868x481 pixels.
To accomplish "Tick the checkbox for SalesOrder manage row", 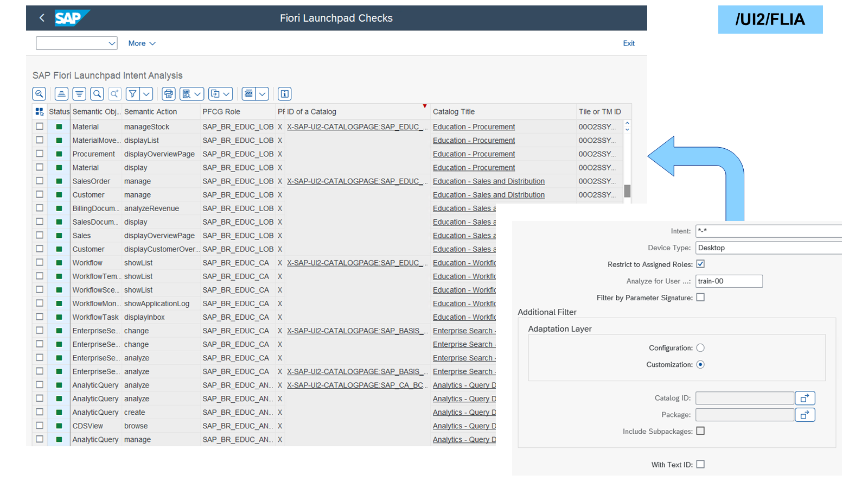I will coord(40,181).
